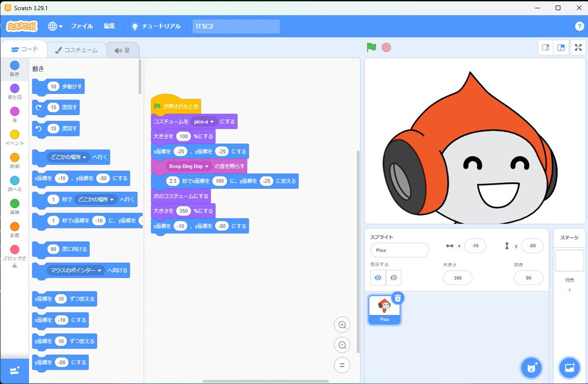Image resolution: width=588 pixels, height=384 pixels.
Task: Select the 変数 variables category
Action: point(15,229)
